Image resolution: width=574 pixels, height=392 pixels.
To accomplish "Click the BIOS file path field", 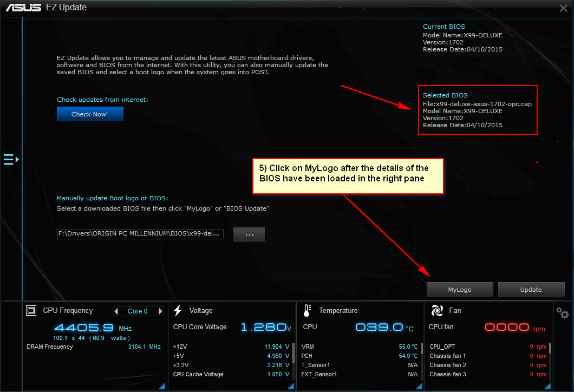I will (x=140, y=233).
